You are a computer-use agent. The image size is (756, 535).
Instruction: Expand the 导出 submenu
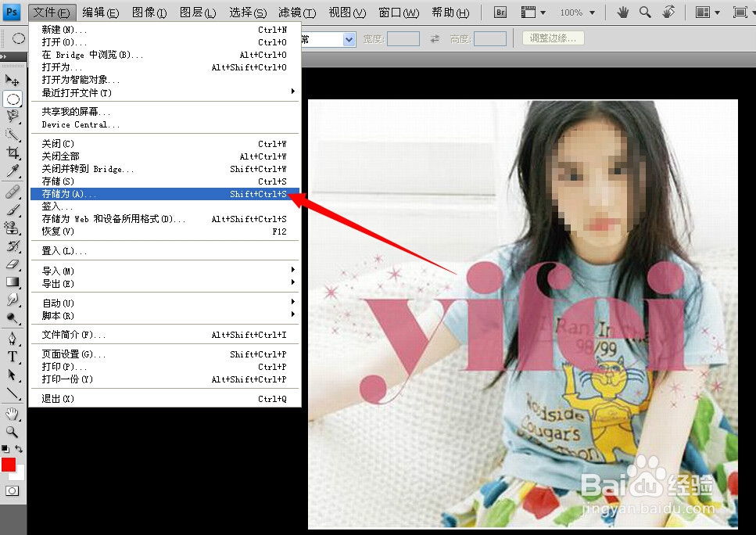click(165, 283)
